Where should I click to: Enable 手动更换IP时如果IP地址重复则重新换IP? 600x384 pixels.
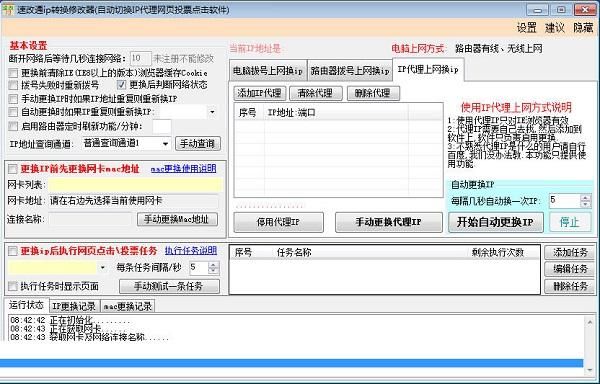coord(13,99)
